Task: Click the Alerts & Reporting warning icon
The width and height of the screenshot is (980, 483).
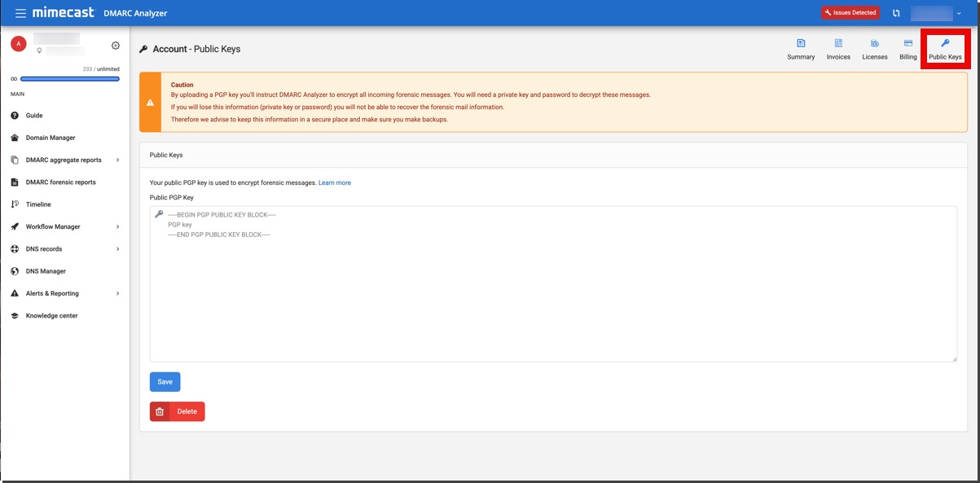Action: [x=15, y=293]
